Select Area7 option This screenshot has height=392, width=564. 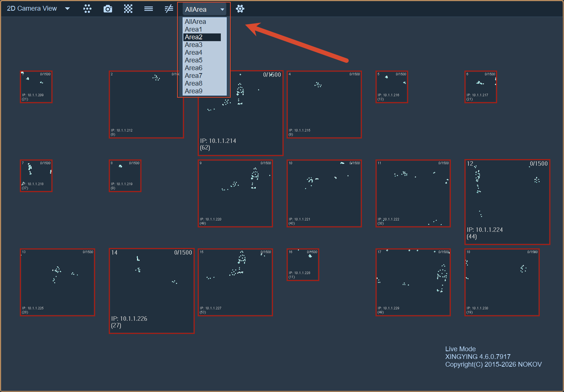(202, 76)
